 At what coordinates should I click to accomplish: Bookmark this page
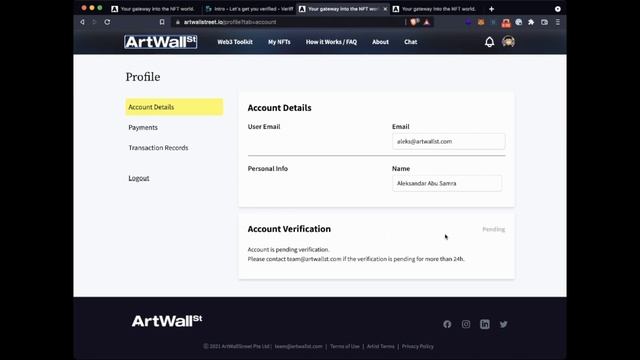[162, 22]
